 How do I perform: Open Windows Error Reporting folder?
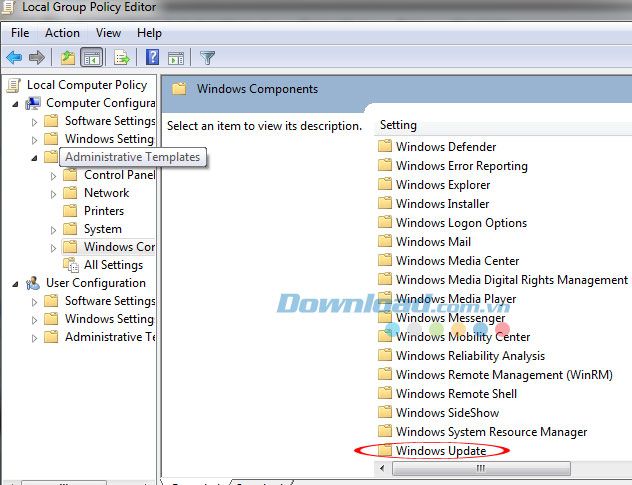462,166
